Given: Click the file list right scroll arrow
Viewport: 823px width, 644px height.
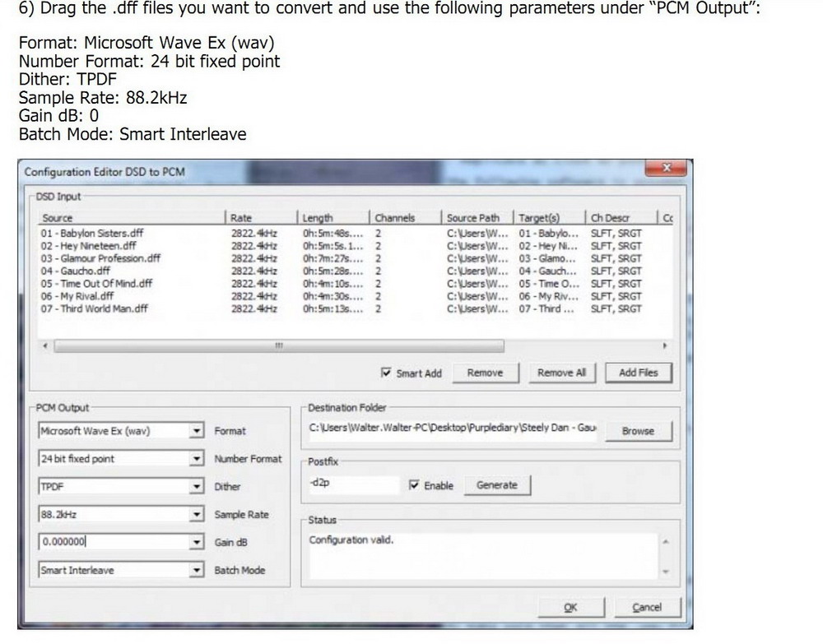Looking at the screenshot, I should point(665,345).
